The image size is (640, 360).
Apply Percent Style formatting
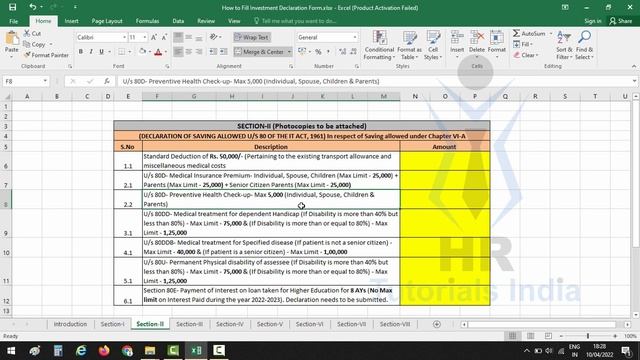[318, 52]
